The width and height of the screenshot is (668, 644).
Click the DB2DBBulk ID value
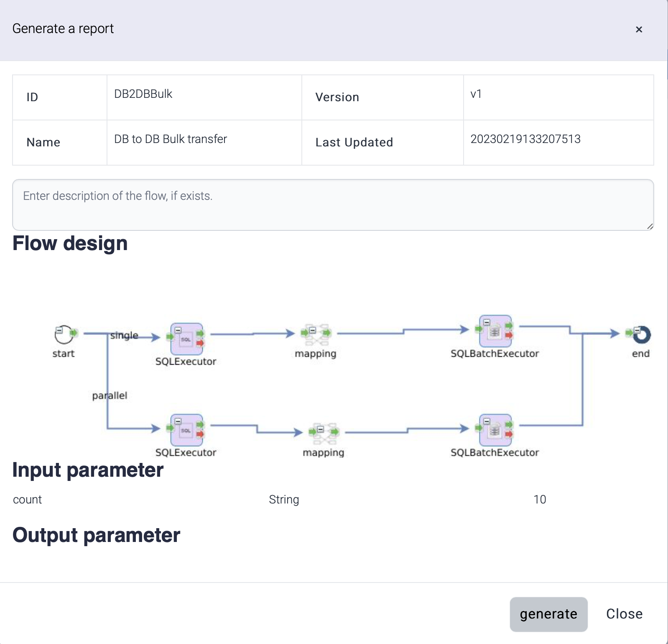click(x=143, y=94)
